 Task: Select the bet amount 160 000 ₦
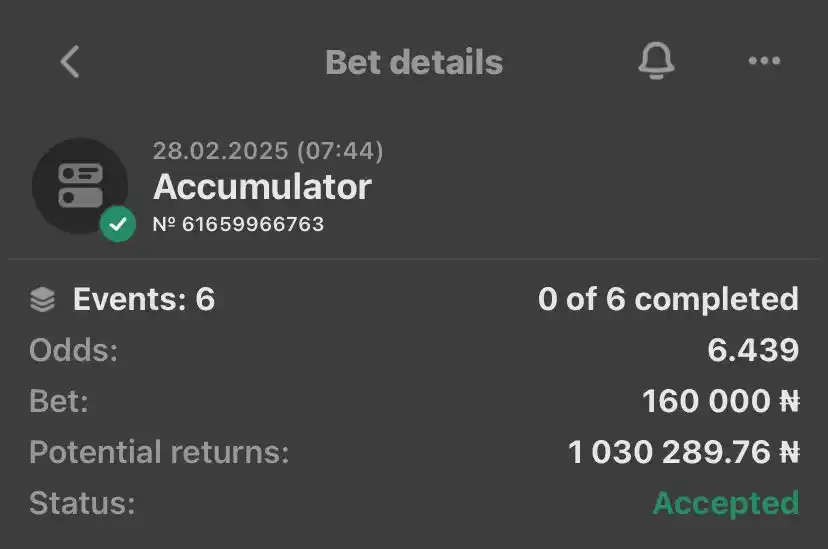pos(721,401)
